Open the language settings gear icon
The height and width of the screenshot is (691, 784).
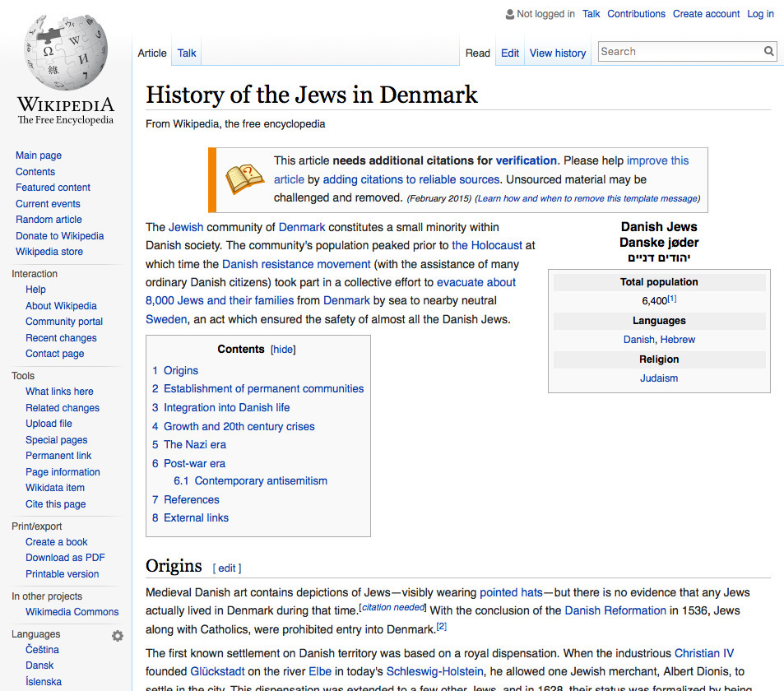[x=118, y=635]
